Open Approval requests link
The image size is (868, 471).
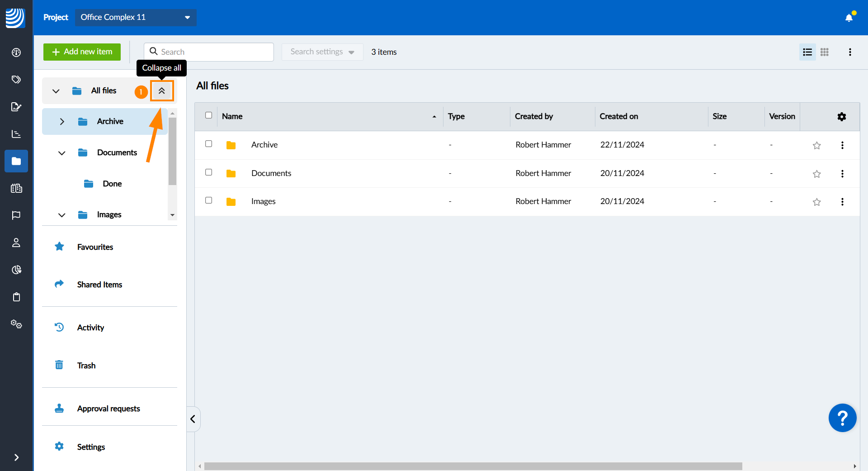point(108,409)
